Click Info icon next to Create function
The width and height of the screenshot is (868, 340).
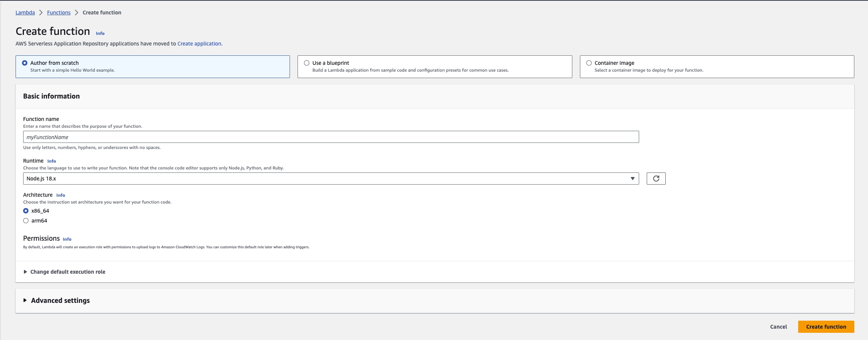coord(100,33)
